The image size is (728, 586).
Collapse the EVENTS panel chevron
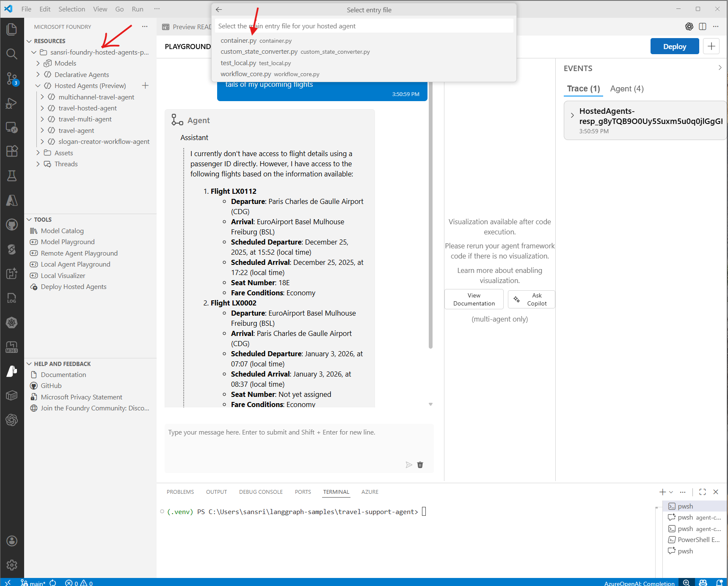[720, 68]
